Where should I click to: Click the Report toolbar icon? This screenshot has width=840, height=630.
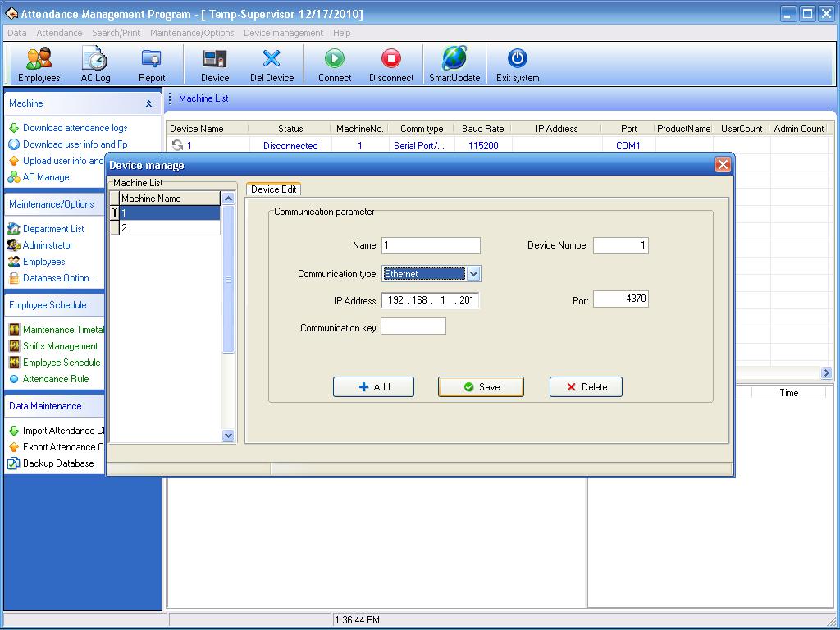[x=152, y=58]
